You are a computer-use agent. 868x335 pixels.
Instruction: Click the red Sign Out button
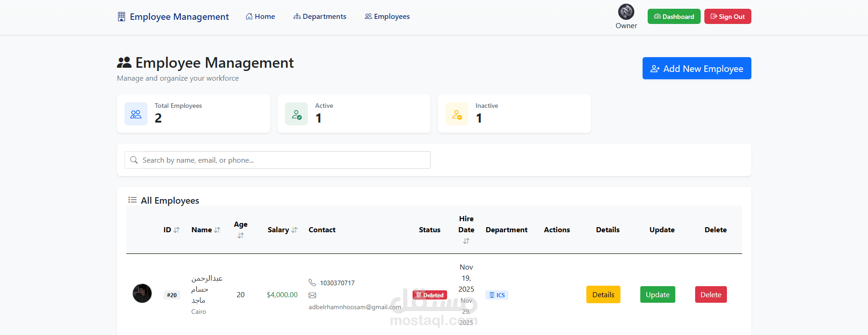[x=727, y=17]
